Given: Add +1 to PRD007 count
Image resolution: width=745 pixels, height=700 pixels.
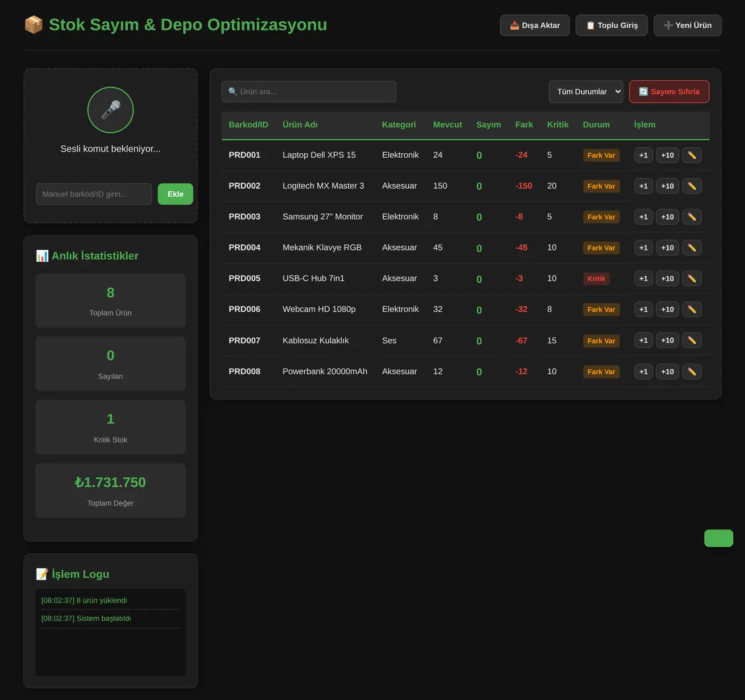Looking at the screenshot, I should (x=643, y=340).
